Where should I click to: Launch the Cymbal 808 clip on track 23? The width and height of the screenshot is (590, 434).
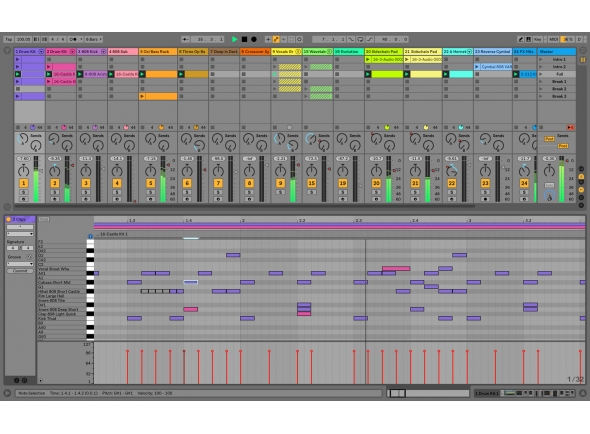[x=477, y=67]
